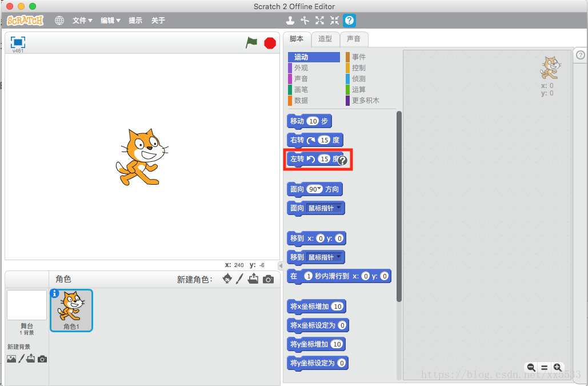Screen dimensions: 588x386
Task: Open the help panel question mark
Action: tap(581, 55)
